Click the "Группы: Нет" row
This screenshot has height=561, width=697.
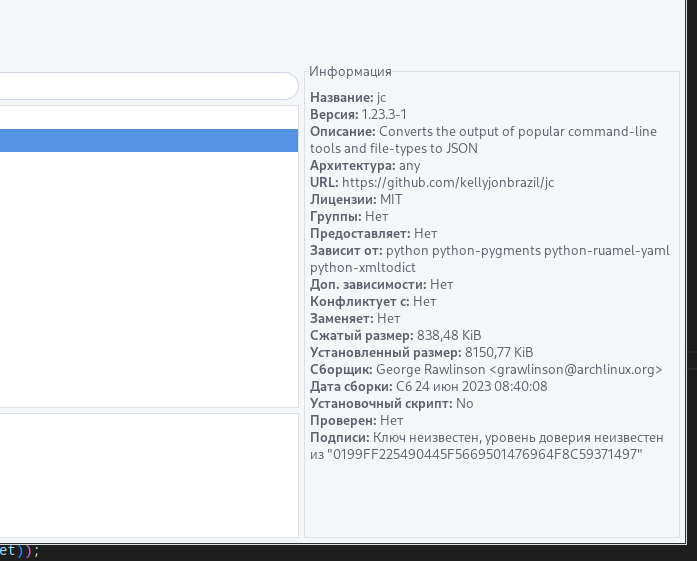point(349,216)
